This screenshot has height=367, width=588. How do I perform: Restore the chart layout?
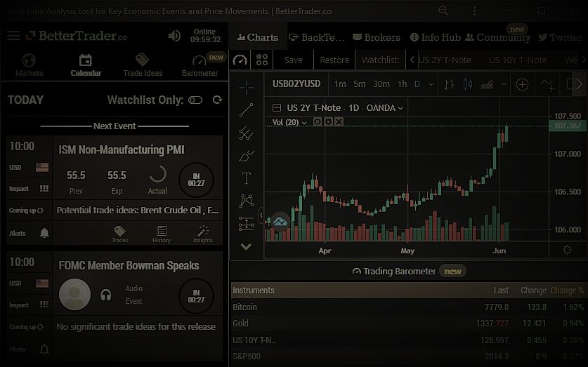334,60
